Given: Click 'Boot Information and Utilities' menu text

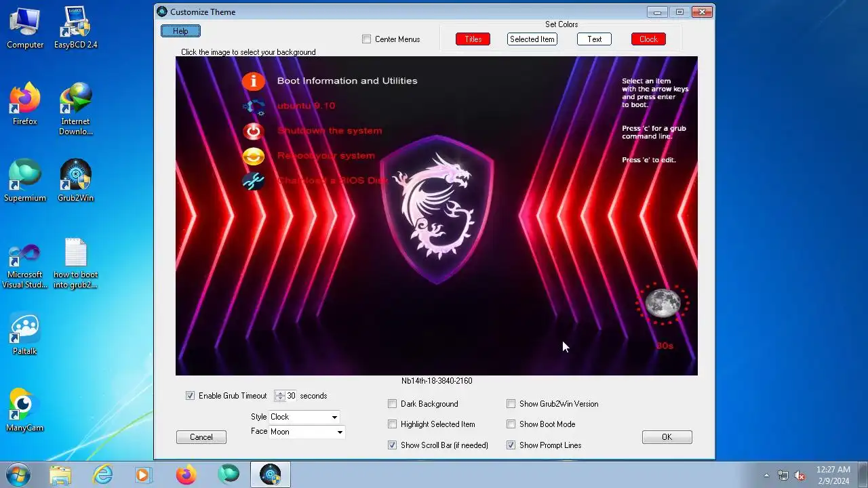Looking at the screenshot, I should 347,81.
